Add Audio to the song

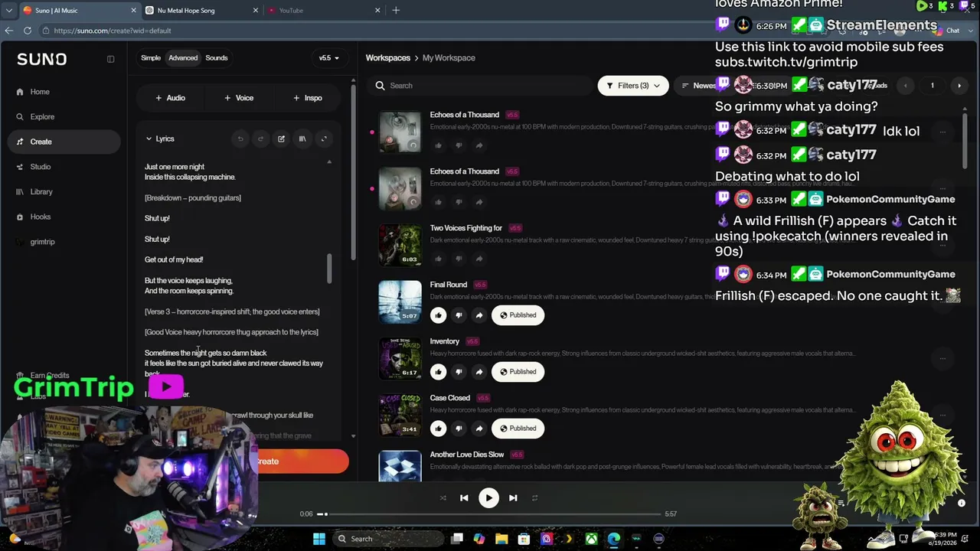pos(170,98)
